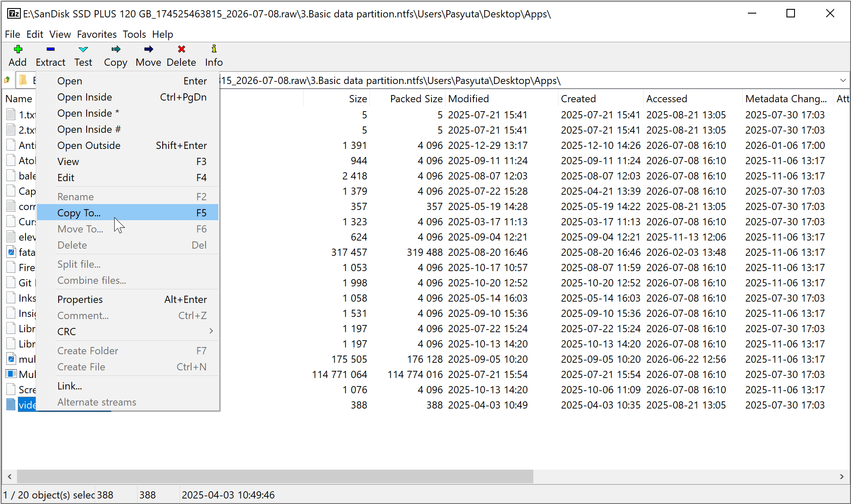Viewport: 851px width, 504px height.
Task: Click the 7-Zip logo in the title bar
Action: (14, 14)
